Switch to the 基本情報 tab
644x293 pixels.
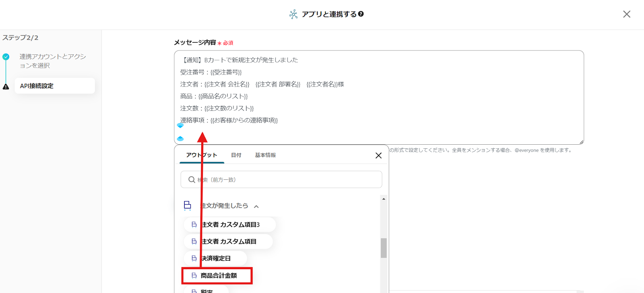(x=265, y=155)
